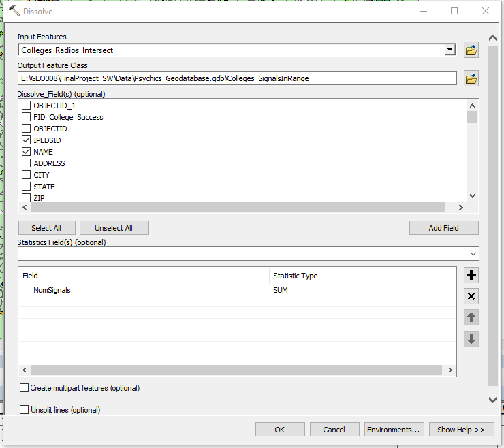Viewport: 504px width, 448px height.
Task: Enable Create multipart features option
Action: (x=24, y=388)
